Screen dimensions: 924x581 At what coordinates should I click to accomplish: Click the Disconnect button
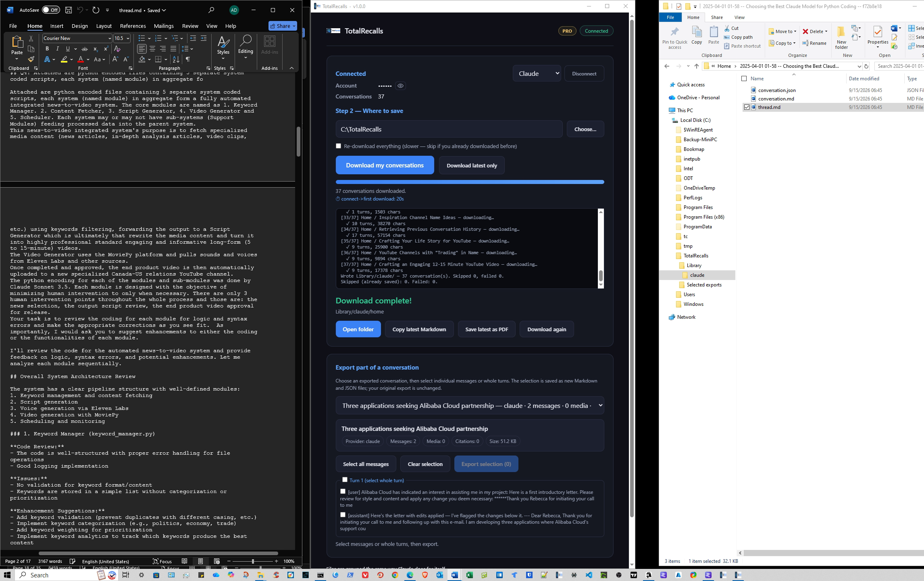coord(584,73)
